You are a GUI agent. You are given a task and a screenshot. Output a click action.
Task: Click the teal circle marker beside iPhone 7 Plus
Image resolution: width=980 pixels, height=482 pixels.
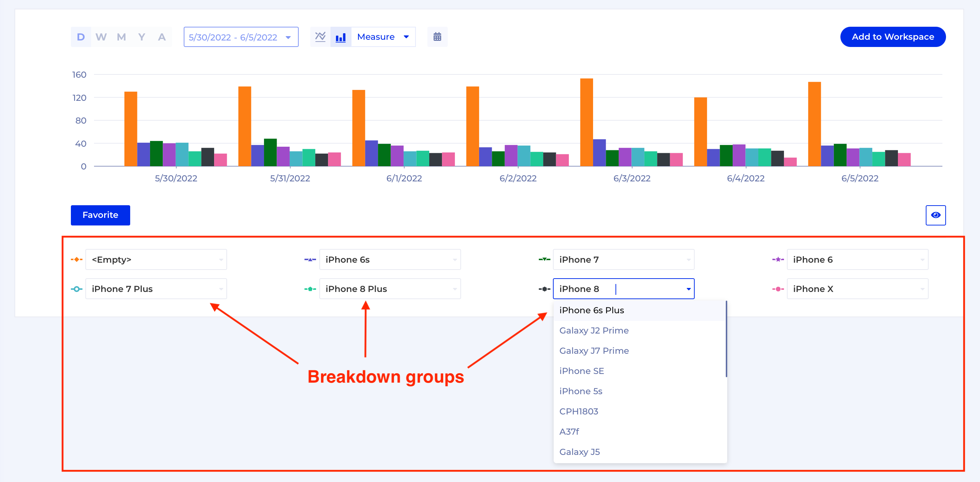coord(76,289)
